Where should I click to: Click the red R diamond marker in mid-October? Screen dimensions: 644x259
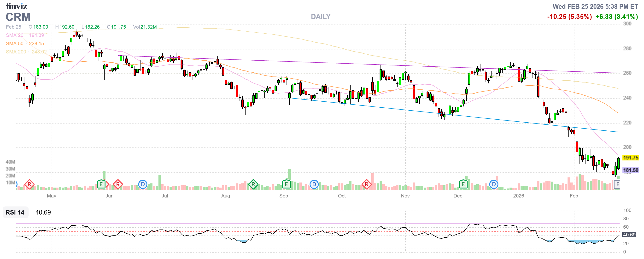(366, 185)
